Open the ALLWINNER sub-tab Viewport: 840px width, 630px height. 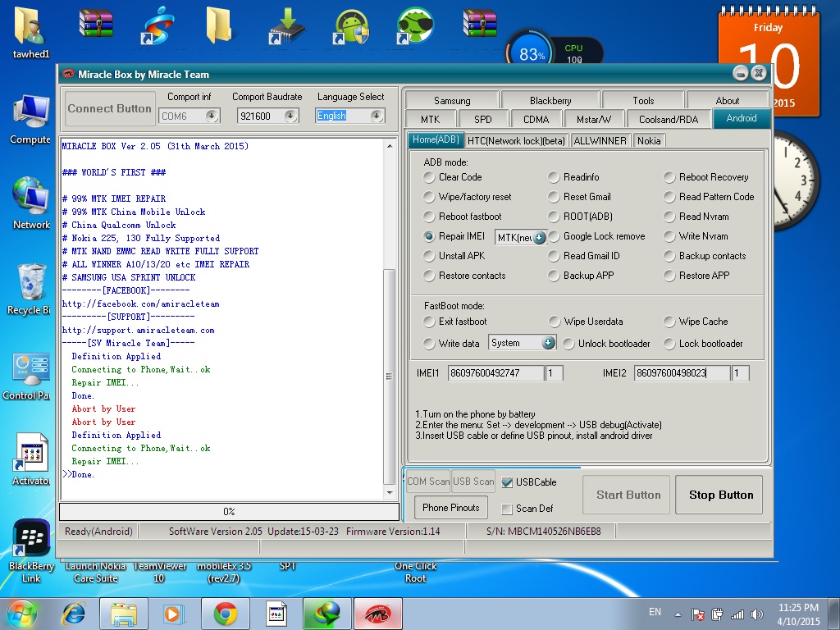click(x=600, y=141)
